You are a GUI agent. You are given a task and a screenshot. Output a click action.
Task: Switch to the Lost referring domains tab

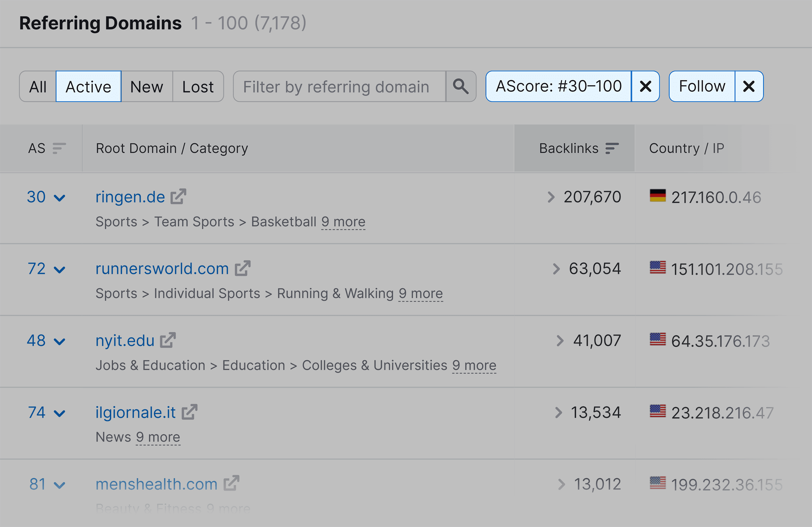(198, 86)
